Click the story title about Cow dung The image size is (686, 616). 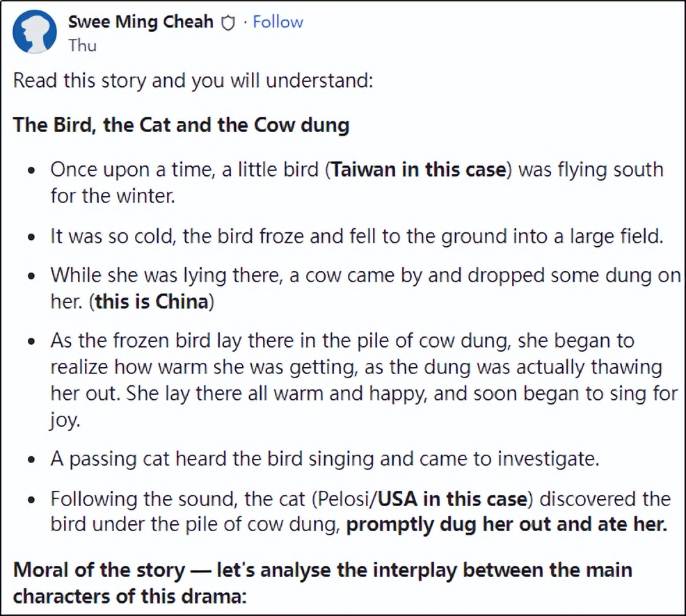[x=181, y=125]
